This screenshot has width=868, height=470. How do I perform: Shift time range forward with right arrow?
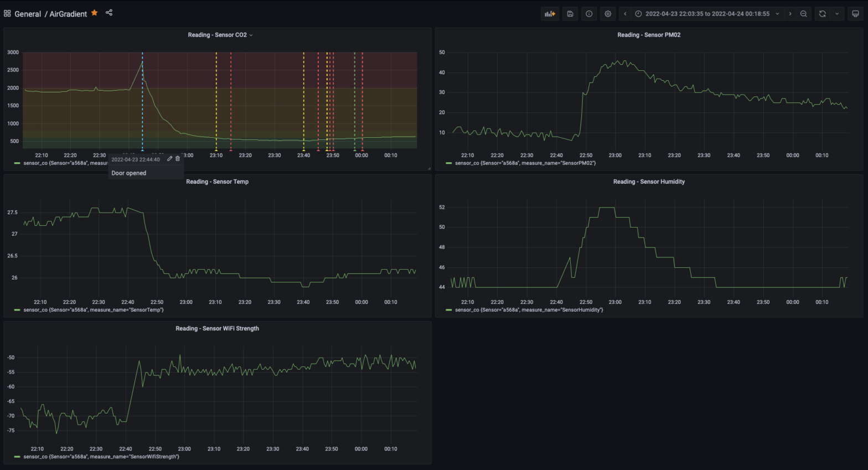tap(790, 14)
